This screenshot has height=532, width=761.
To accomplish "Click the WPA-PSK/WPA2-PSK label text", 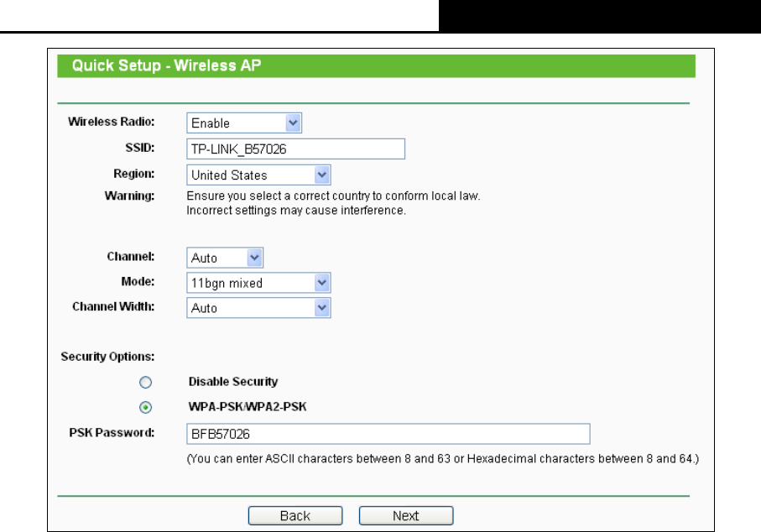I will (248, 407).
